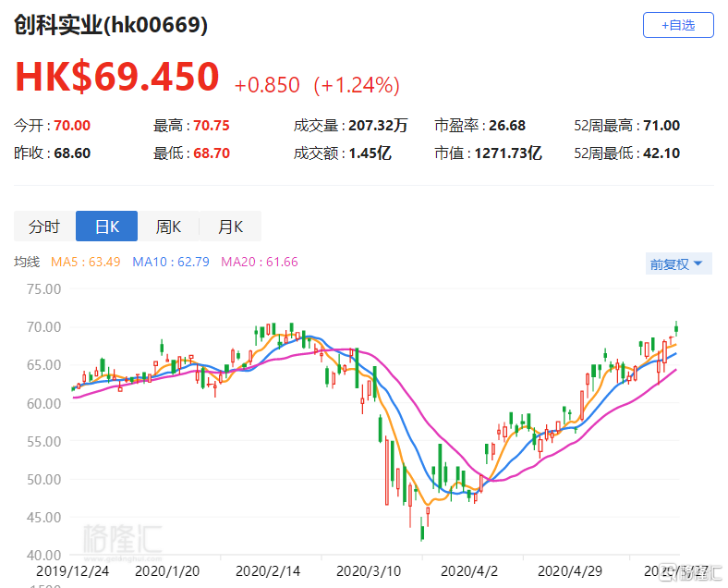Screen dimensions: 728x588
Task: Click the 75.00 y-axis label
Action: (44, 288)
